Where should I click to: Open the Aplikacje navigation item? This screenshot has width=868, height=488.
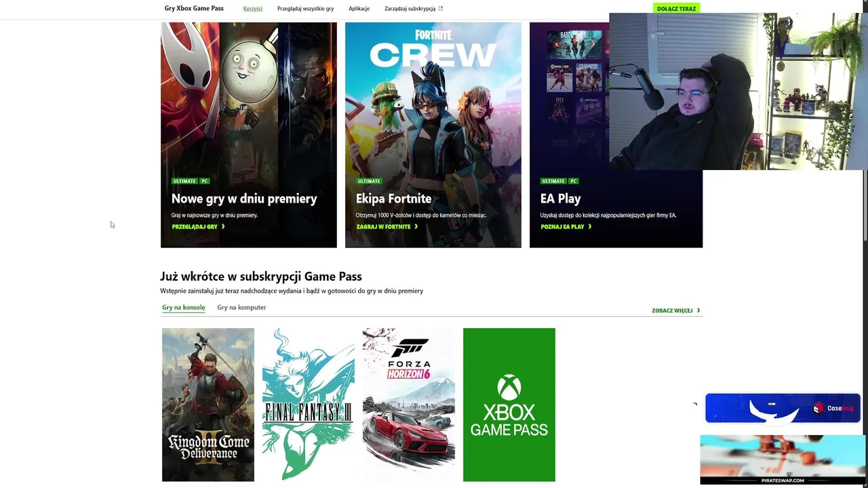(359, 9)
